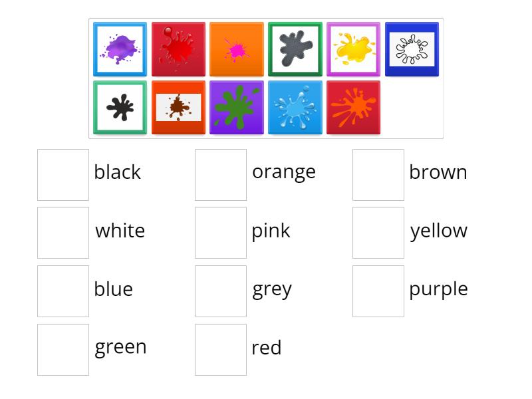Click the word yellow

click(x=440, y=231)
